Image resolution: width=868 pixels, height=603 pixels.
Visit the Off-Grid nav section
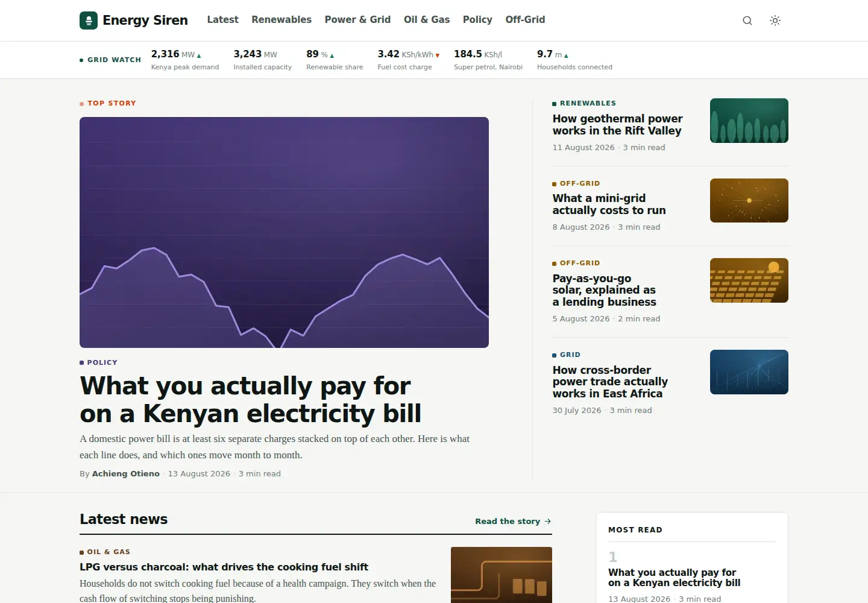525,20
